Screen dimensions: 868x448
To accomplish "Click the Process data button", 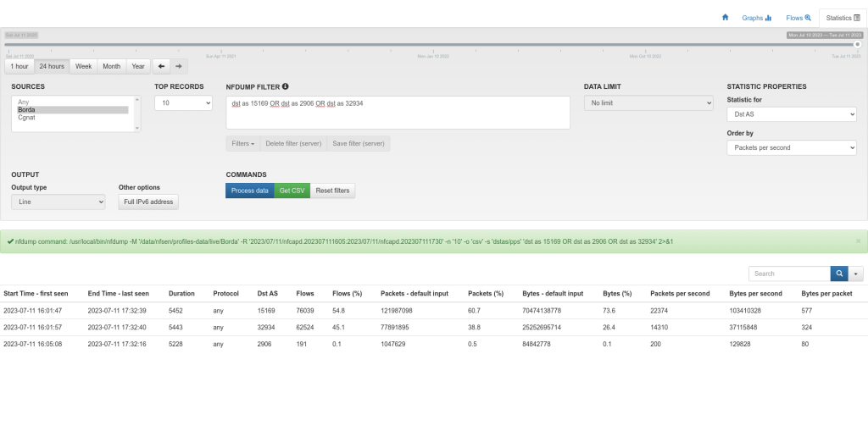I will (250, 191).
